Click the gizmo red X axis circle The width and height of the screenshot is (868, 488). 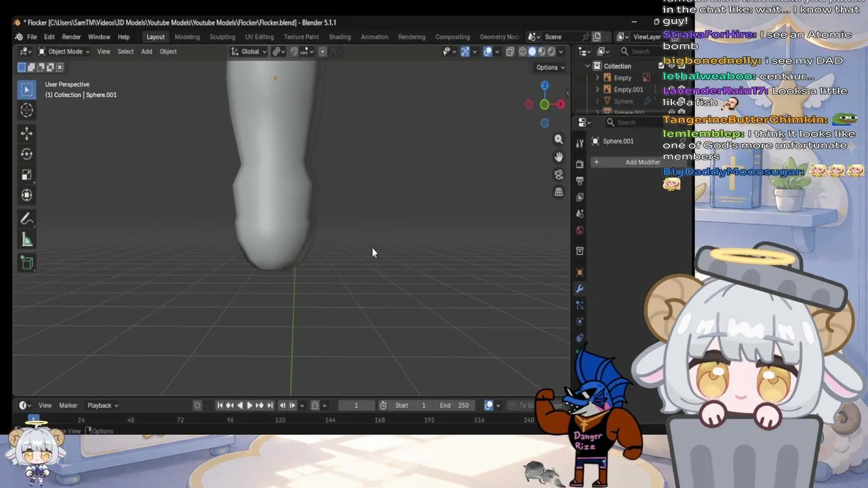(561, 104)
